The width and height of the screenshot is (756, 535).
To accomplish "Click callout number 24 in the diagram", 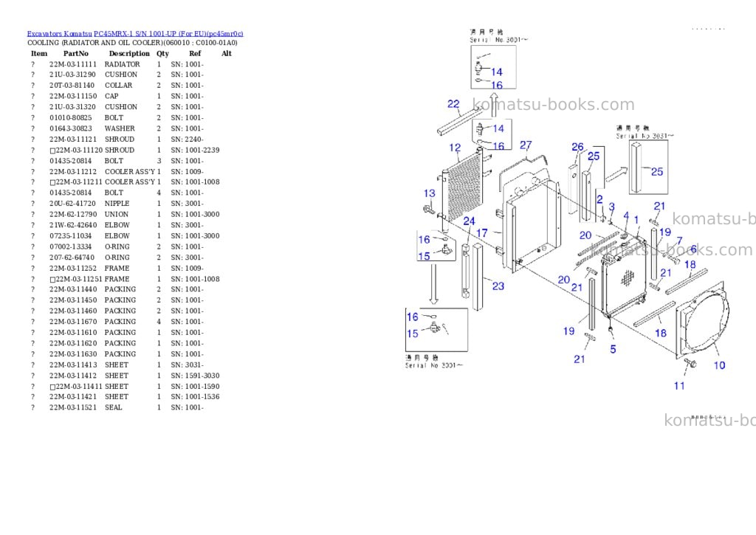I will [469, 221].
